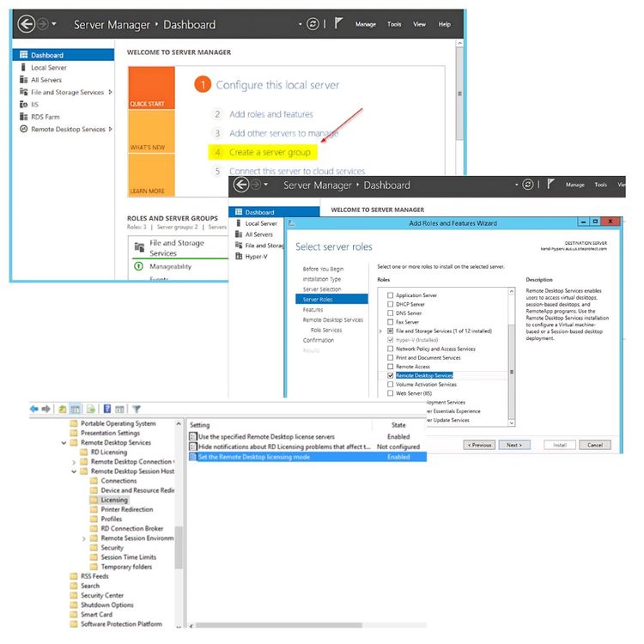Viewport: 644px width, 644px height.
Task: Check the Fax Server role
Action: (x=391, y=322)
